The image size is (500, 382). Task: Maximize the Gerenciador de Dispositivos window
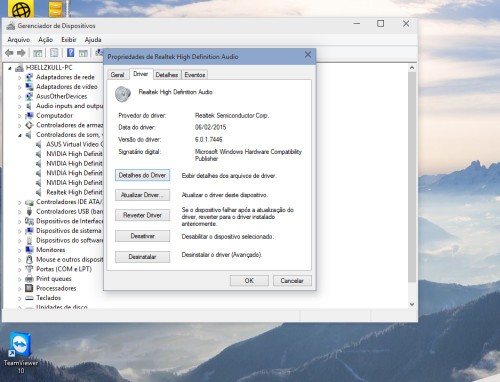pyautogui.click(x=380, y=24)
